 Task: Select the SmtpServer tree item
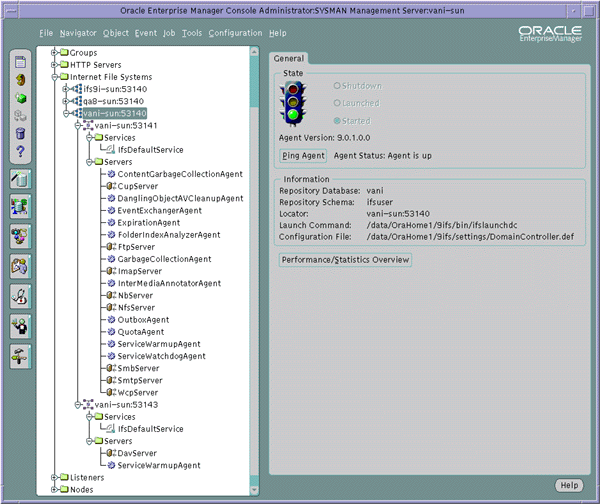(140, 380)
